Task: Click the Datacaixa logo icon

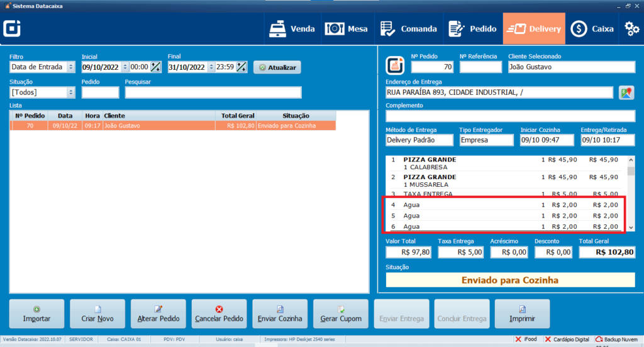Action: tap(13, 29)
